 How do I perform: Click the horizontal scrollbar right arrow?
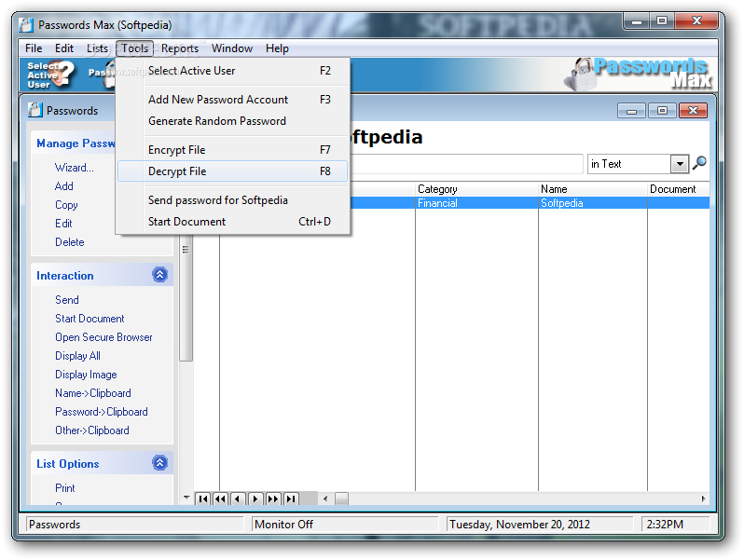[x=703, y=499]
